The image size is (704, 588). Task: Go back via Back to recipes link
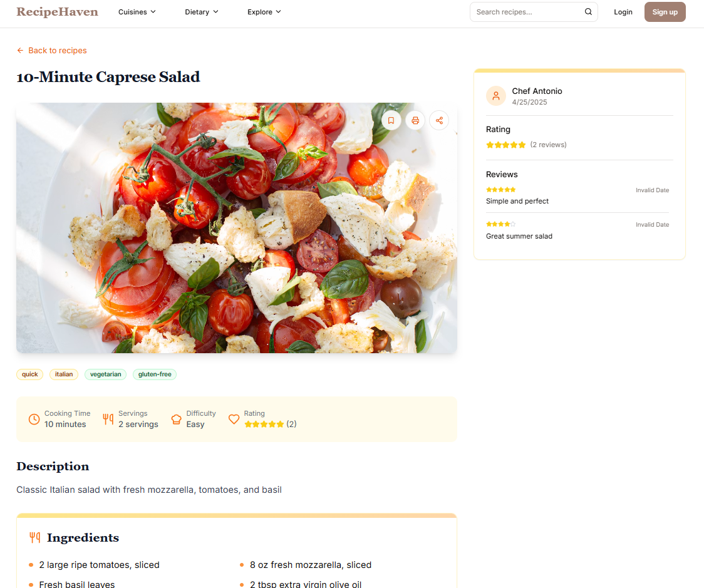[51, 51]
